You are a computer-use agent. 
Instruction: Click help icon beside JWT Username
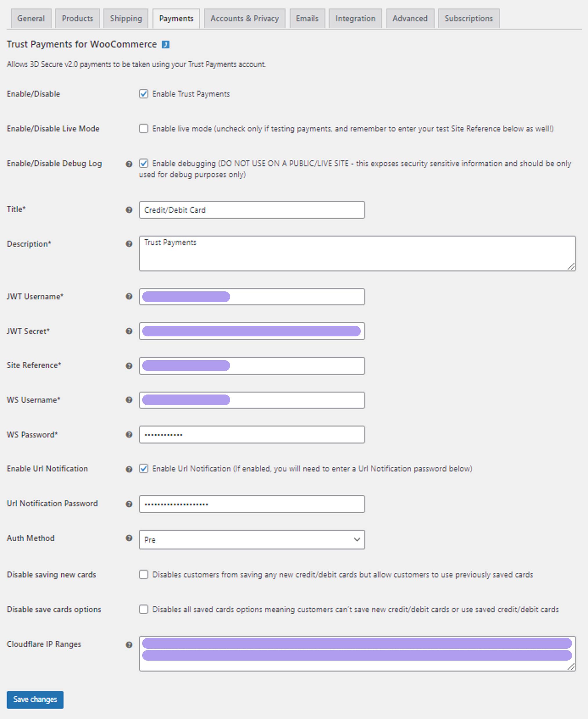click(x=129, y=296)
